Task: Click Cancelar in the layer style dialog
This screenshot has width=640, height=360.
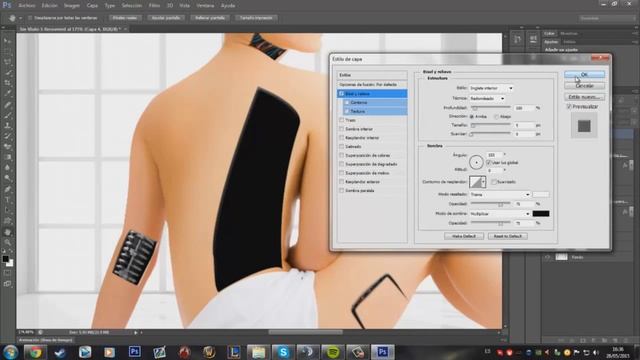Action: point(584,86)
